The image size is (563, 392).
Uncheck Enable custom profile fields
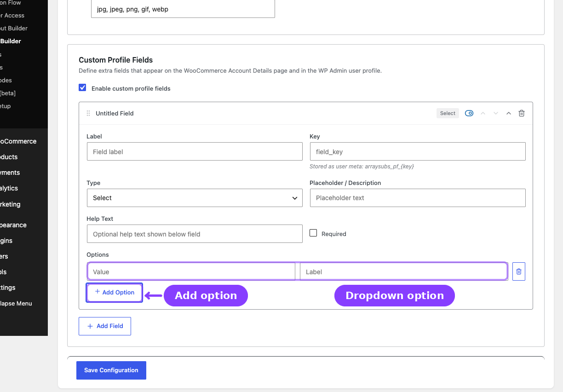82,87
